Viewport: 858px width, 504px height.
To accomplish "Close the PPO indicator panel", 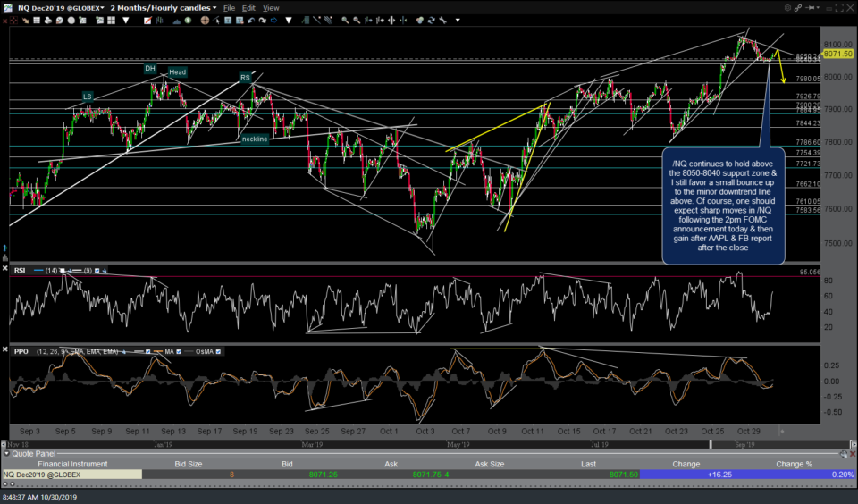I will tap(5, 349).
